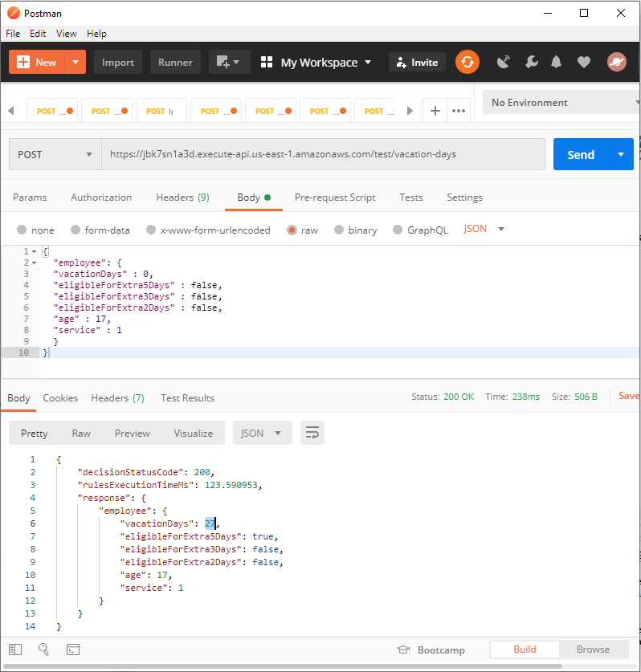This screenshot has width=641, height=672.
Task: Click the Import button
Action: coord(118,62)
